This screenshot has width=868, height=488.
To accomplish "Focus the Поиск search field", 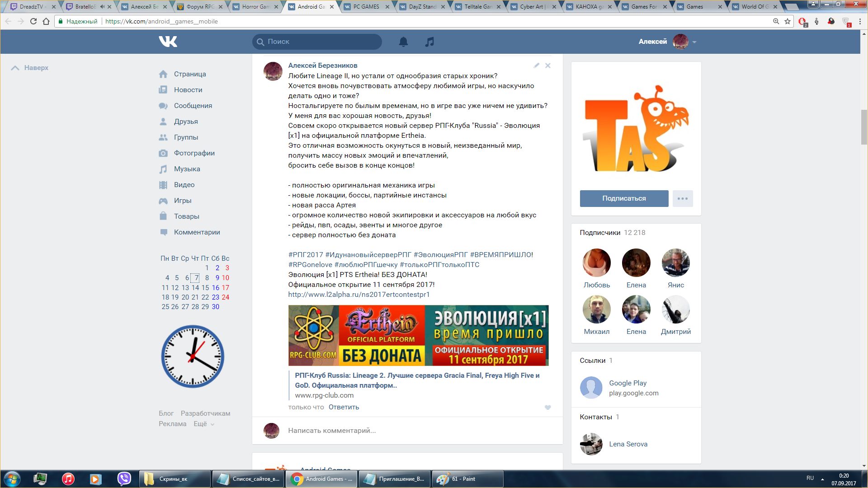I will coord(317,42).
